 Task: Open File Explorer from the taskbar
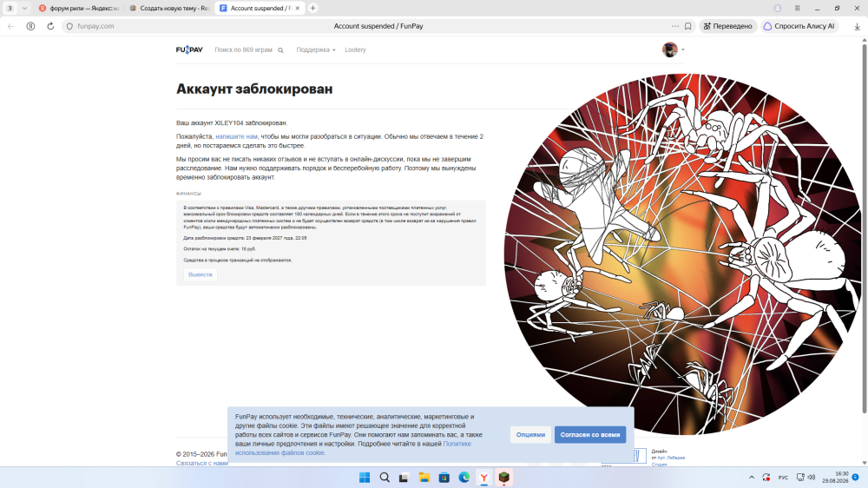click(424, 478)
